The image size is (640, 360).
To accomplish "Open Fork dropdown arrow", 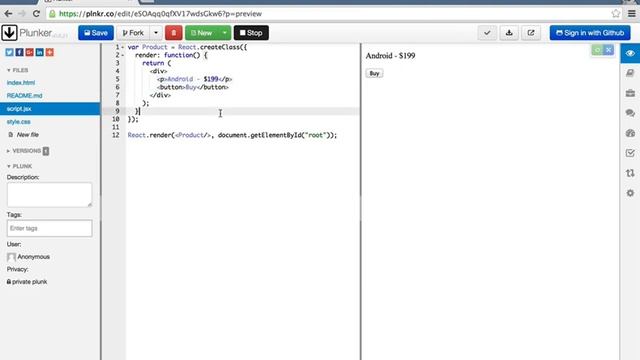I will click(x=156, y=33).
